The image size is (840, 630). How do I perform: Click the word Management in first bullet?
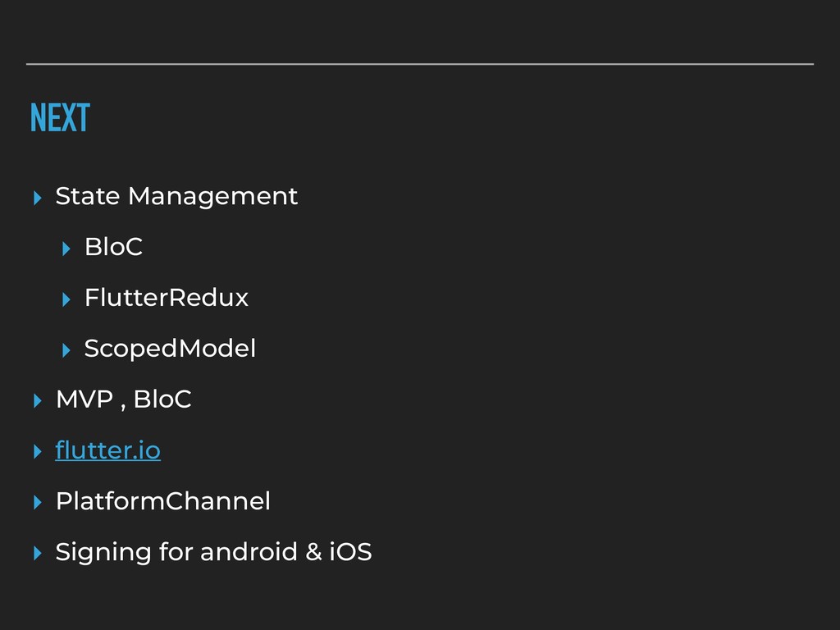tap(212, 197)
